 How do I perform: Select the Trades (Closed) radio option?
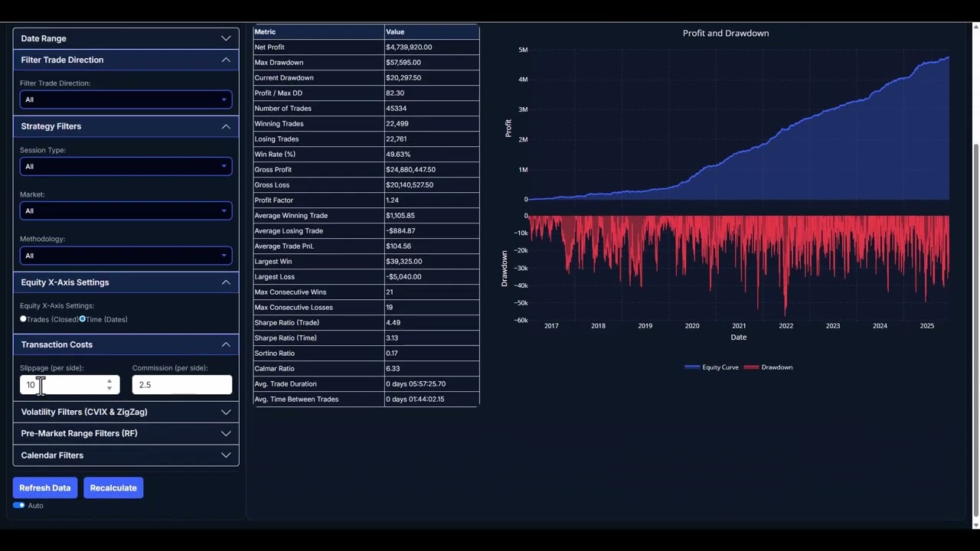click(x=23, y=319)
